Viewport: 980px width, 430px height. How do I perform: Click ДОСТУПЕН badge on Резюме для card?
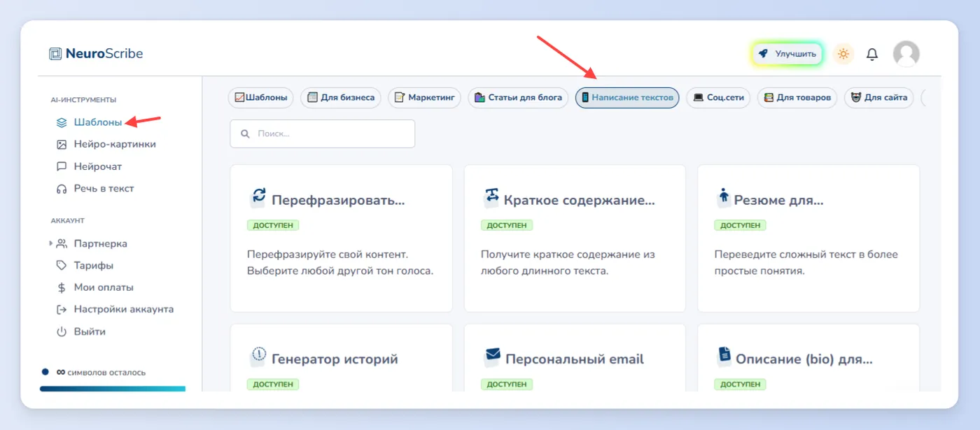(740, 225)
